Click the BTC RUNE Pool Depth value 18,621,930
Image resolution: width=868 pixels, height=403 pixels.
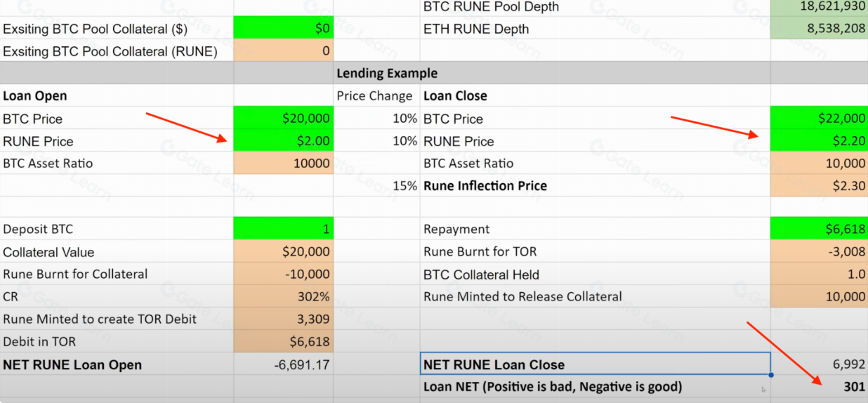pos(819,7)
